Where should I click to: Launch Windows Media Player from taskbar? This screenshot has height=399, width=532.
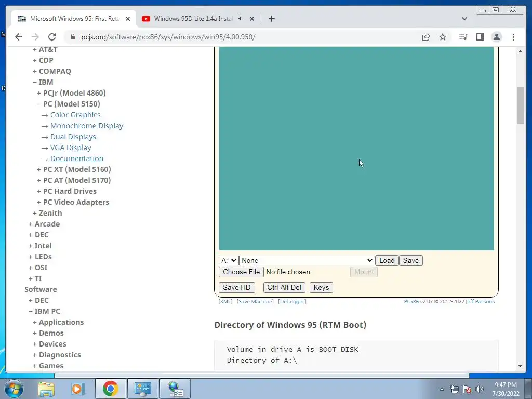(77, 389)
